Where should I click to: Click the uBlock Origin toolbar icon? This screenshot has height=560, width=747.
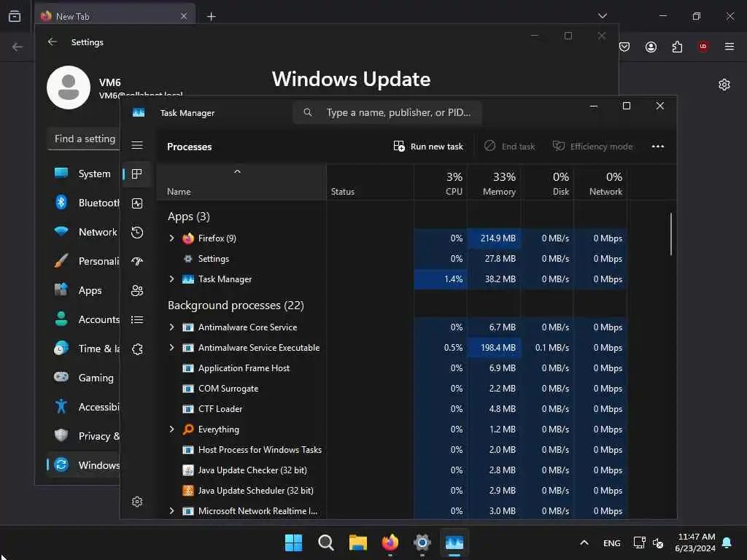pyautogui.click(x=703, y=46)
